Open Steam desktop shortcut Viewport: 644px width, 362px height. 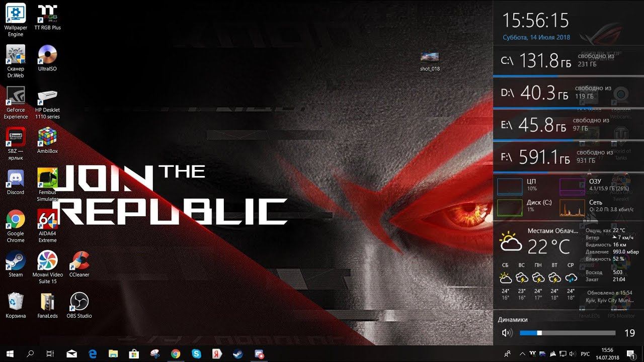(16, 264)
